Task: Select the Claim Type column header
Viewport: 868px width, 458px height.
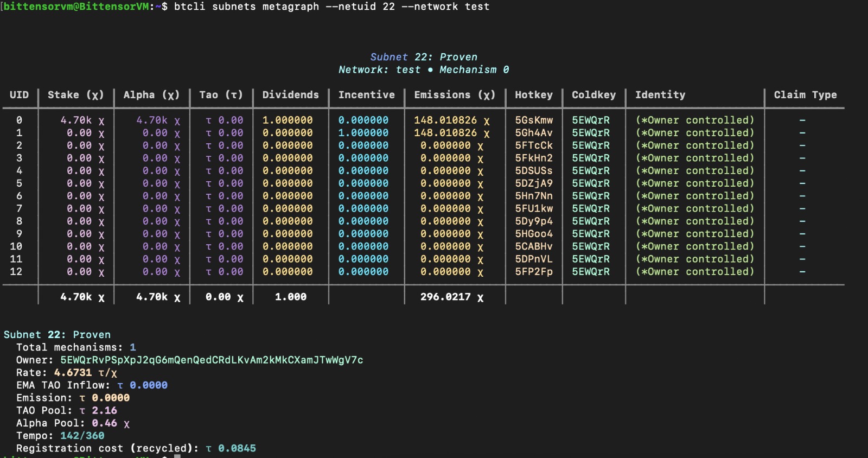Action: tap(805, 94)
